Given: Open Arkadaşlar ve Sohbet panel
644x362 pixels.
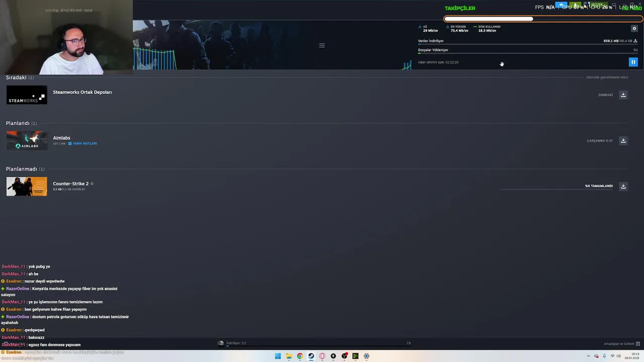Looking at the screenshot, I should (x=619, y=344).
